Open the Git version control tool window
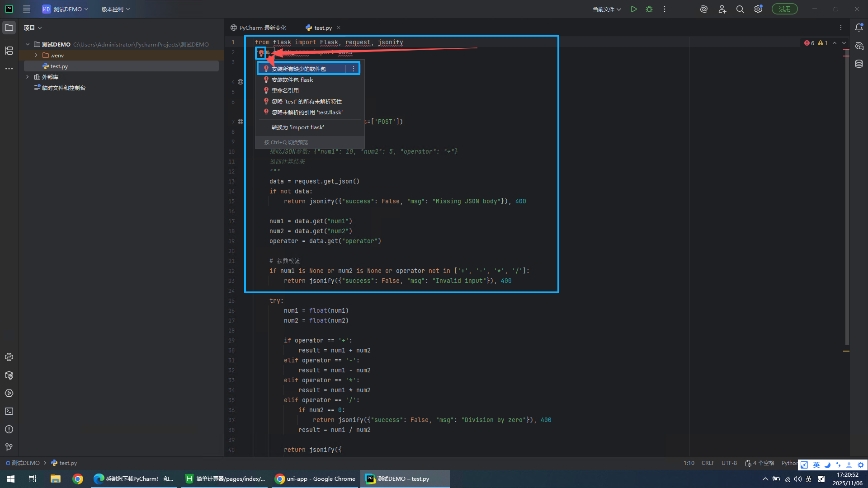Image resolution: width=868 pixels, height=488 pixels. pyautogui.click(x=9, y=447)
